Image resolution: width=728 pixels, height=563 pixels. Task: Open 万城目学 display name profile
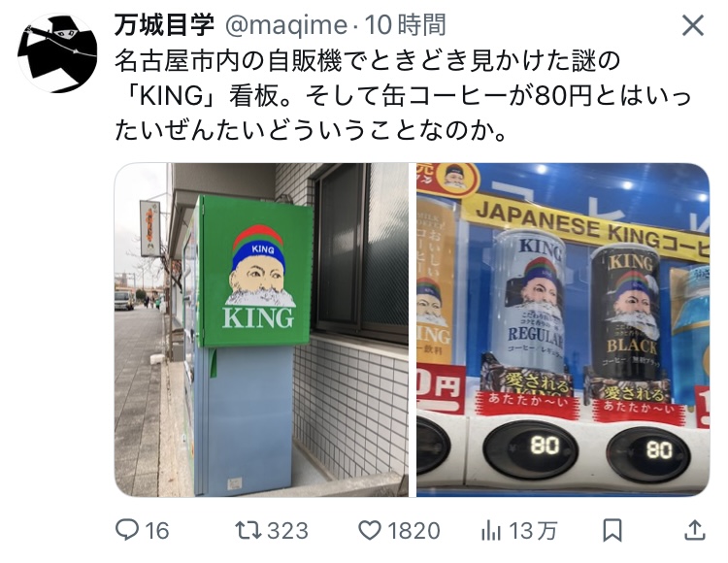tap(164, 24)
